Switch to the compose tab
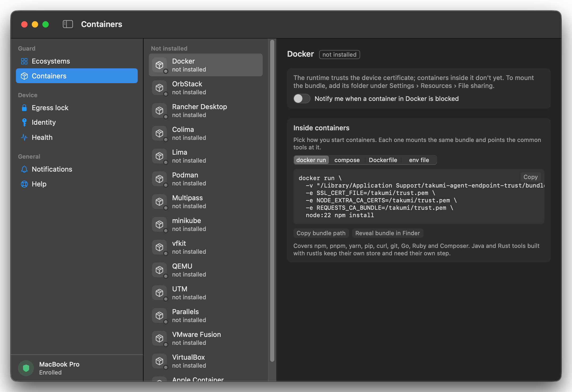The image size is (572, 392). 347,160
